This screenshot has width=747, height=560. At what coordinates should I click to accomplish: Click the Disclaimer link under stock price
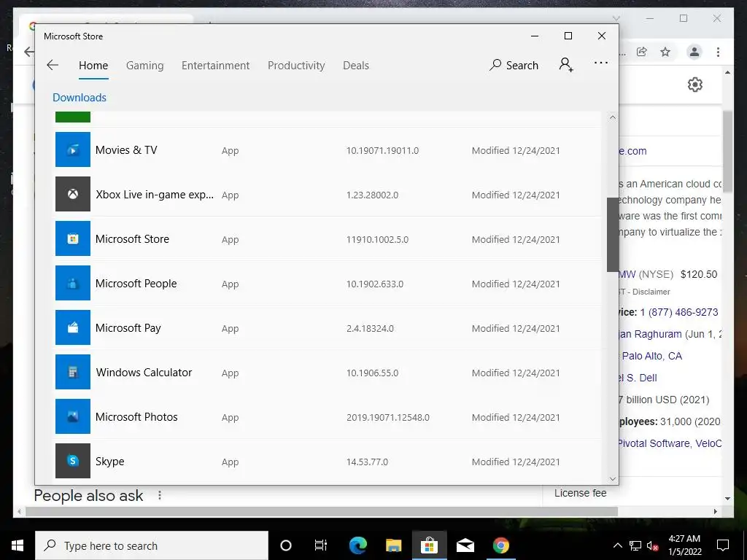coord(651,292)
